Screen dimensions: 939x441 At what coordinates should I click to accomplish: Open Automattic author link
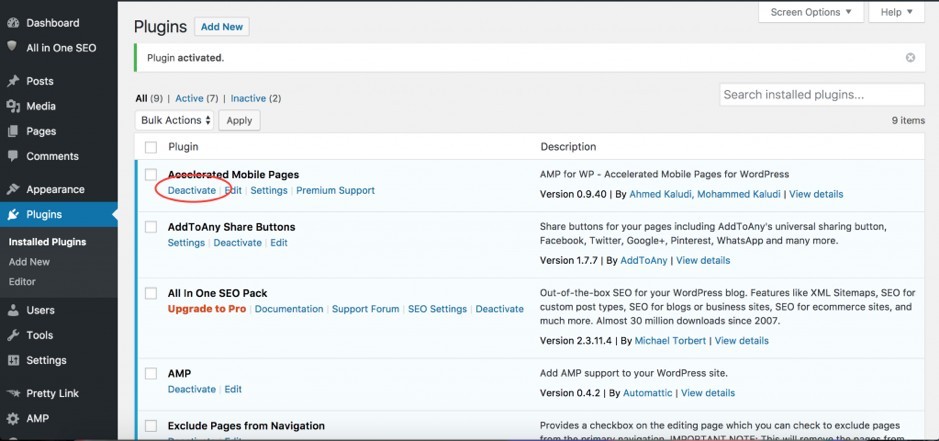(x=647, y=394)
